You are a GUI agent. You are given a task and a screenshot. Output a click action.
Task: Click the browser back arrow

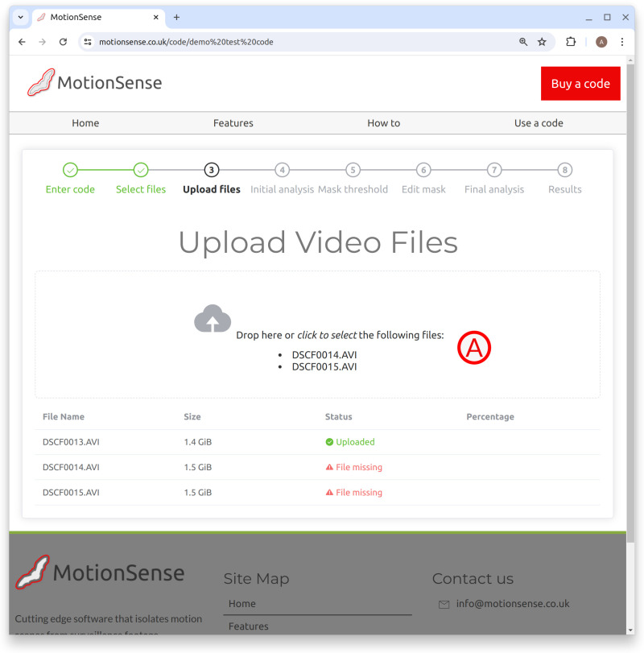tap(22, 42)
